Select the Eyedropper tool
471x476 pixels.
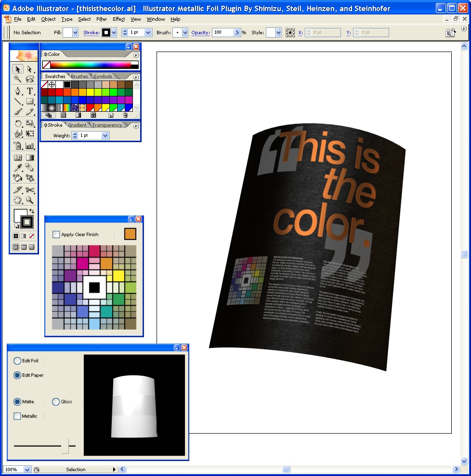pos(18,167)
